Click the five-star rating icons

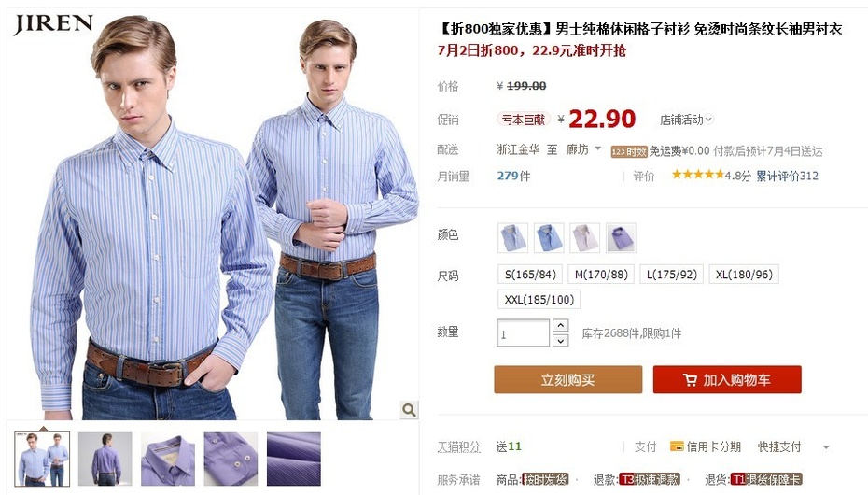pyautogui.click(x=697, y=175)
